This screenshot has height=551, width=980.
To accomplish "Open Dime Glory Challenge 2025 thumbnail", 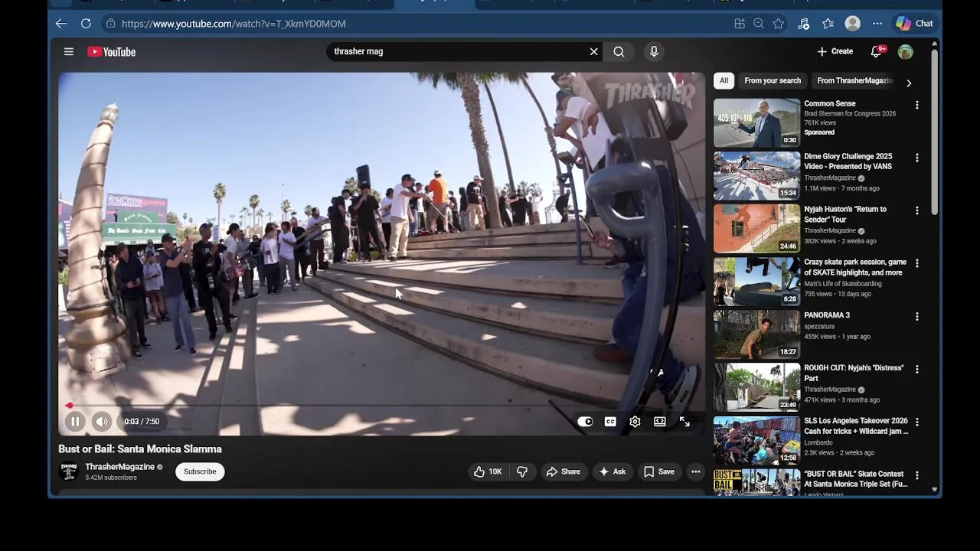I will 756,175.
